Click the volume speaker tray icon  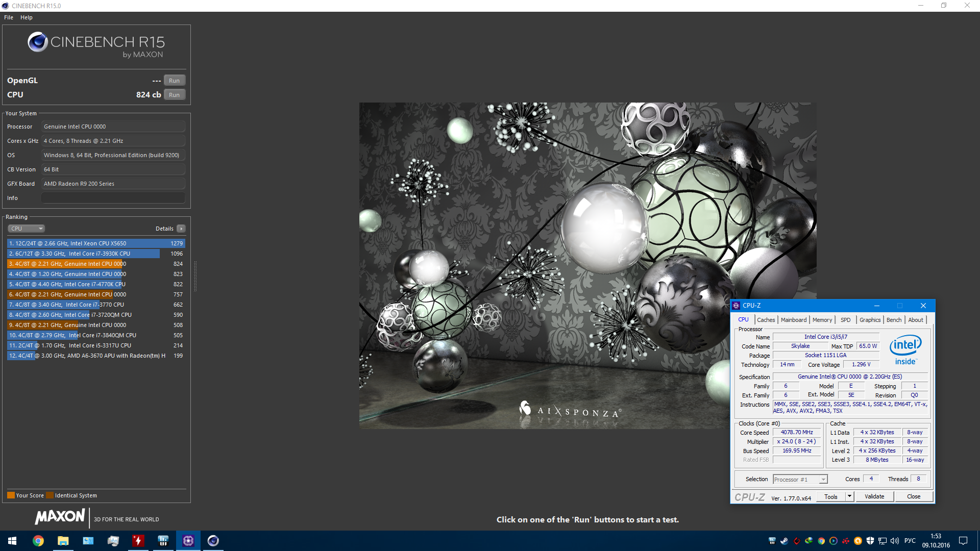pyautogui.click(x=894, y=541)
